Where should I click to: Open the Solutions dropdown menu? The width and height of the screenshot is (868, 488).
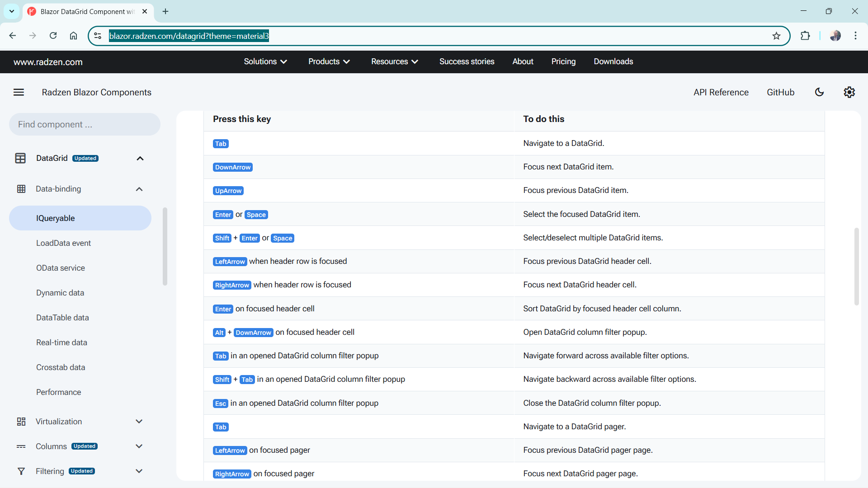265,61
